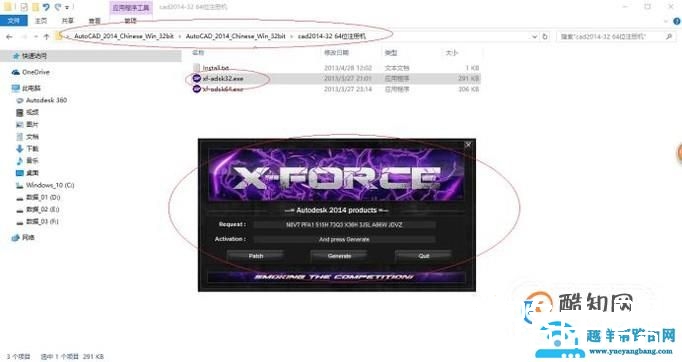Sort by the Size (大小) column header
682x362 pixels.
[451, 53]
